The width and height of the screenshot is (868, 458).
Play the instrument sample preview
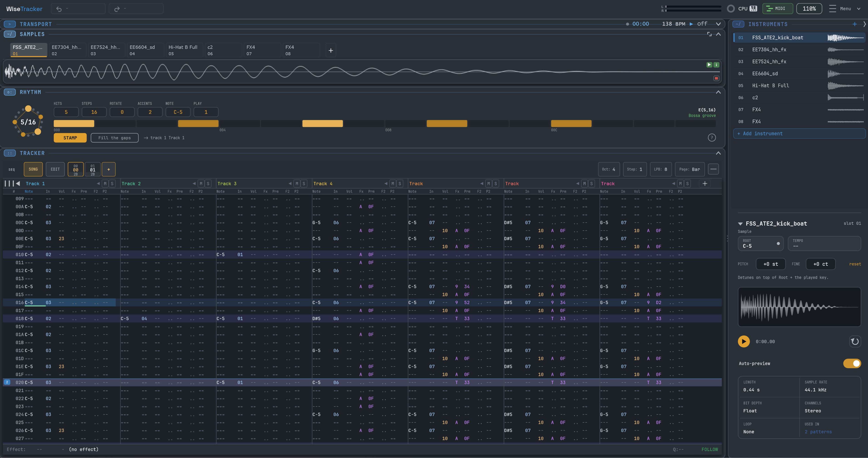744,341
